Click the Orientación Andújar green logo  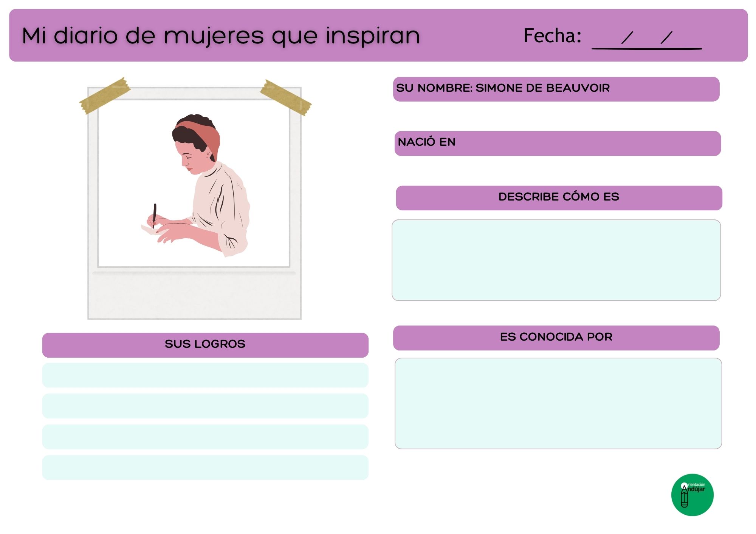click(692, 495)
